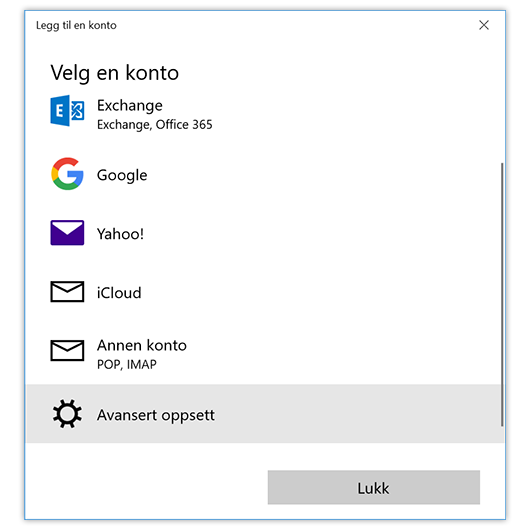
Task: Choose the iCloud account label
Action: (x=119, y=293)
